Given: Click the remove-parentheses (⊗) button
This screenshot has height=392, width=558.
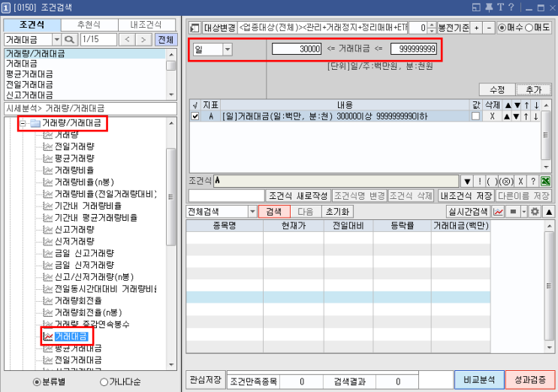Looking at the screenshot, I should pyautogui.click(x=506, y=182).
